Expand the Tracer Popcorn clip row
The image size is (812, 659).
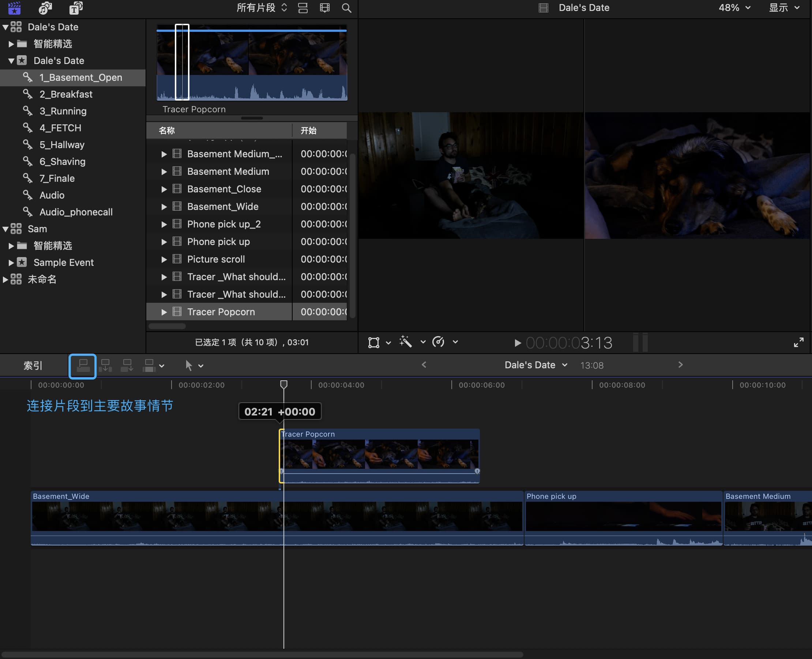tap(164, 312)
